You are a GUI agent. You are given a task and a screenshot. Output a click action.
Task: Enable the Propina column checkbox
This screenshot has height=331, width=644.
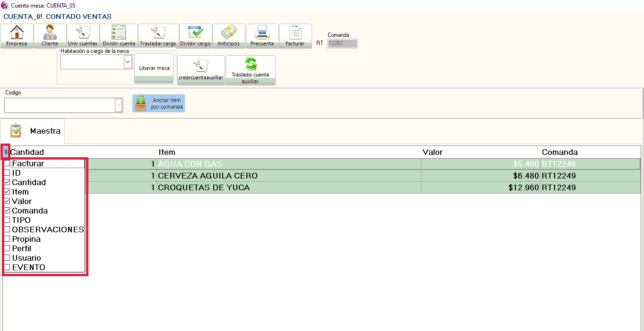(x=7, y=239)
